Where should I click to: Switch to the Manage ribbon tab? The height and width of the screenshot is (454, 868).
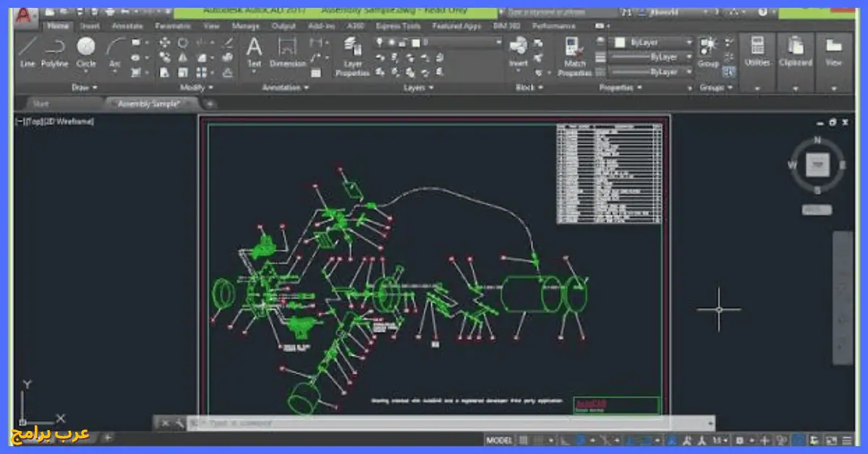tap(246, 25)
